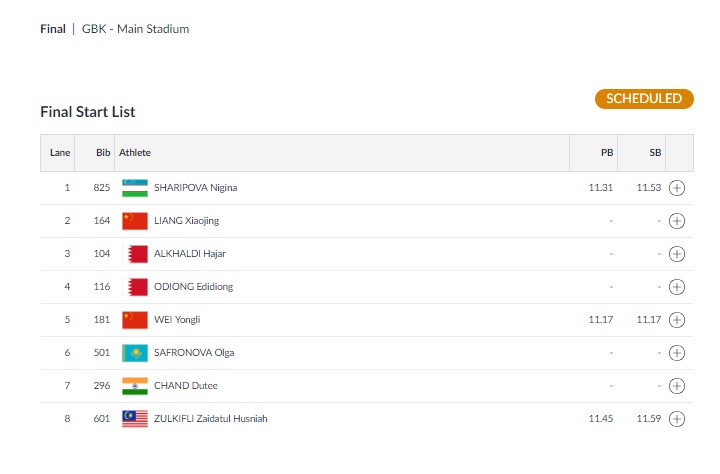Viewport: 720px width, 474px height.
Task: Click the Uzbekistan flag icon
Action: click(135, 188)
